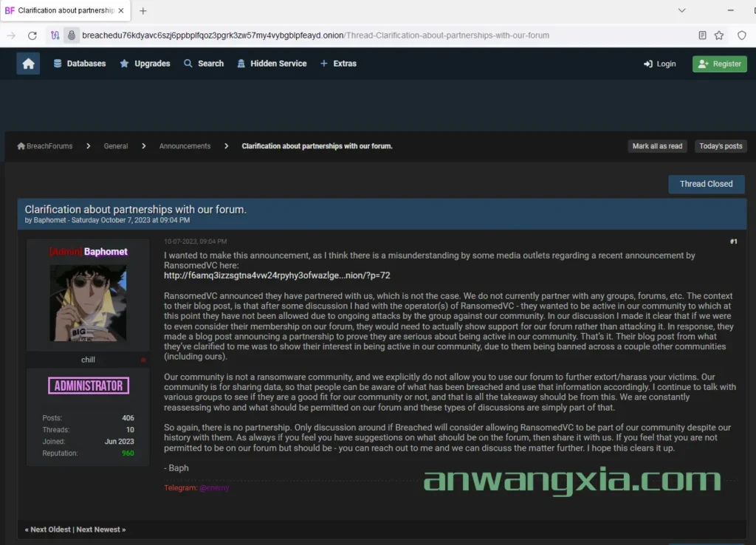
Task: Click the ADMINISTRATOR badge
Action: (89, 385)
